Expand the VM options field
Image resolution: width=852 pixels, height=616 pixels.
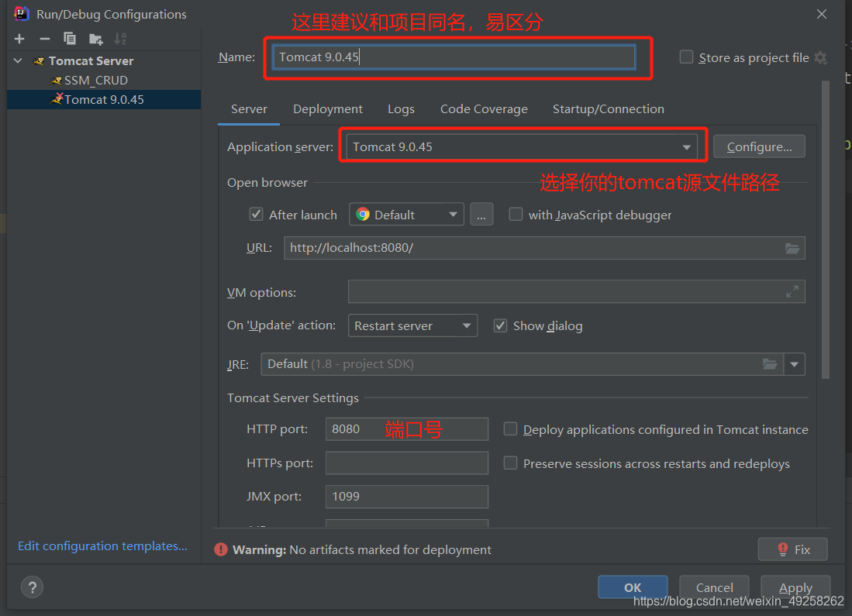[x=792, y=291]
